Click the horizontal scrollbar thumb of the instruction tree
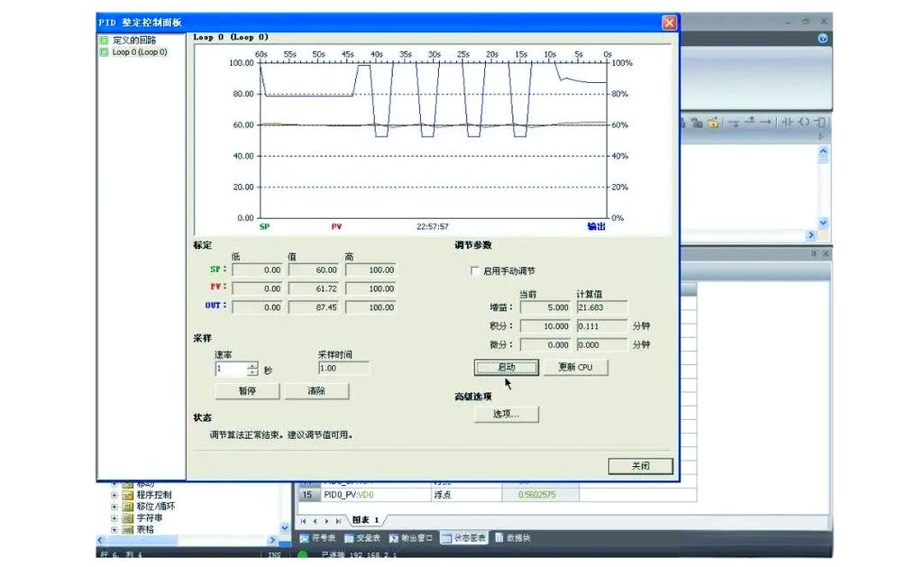 pos(142,541)
